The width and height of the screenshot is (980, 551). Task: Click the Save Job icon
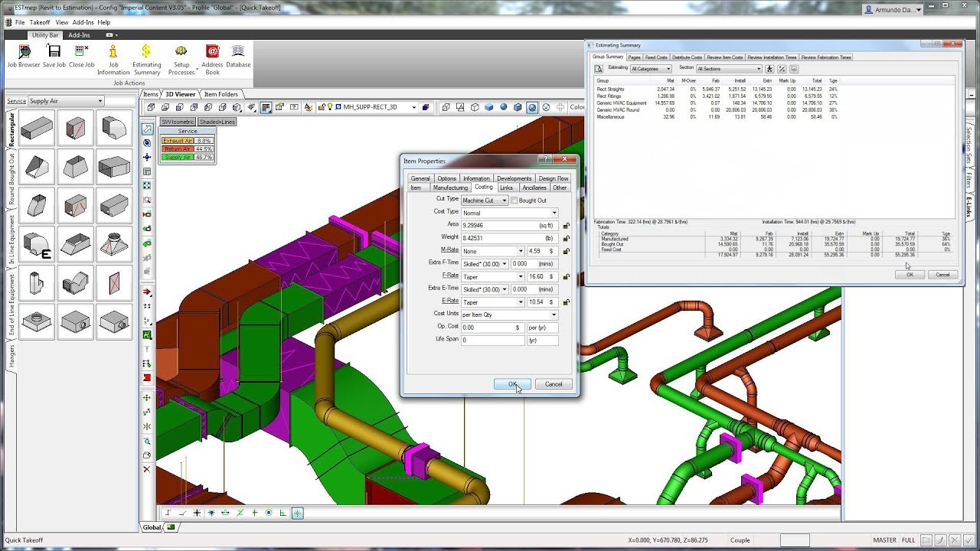[53, 52]
